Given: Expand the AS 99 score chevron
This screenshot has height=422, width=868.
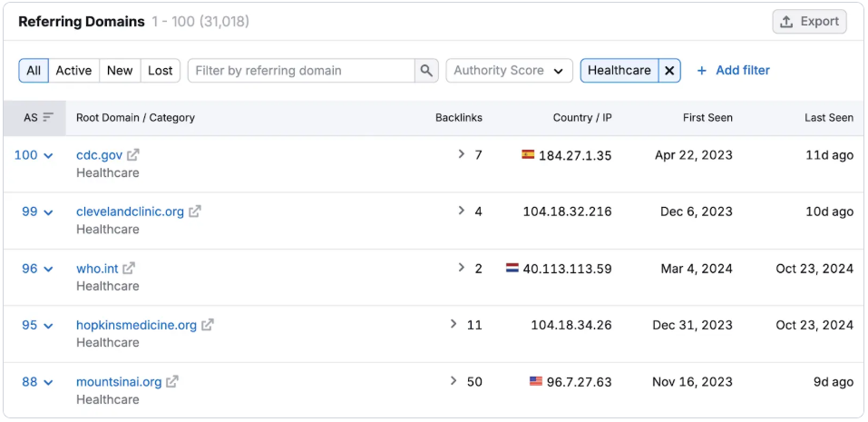Looking at the screenshot, I should pyautogui.click(x=48, y=212).
